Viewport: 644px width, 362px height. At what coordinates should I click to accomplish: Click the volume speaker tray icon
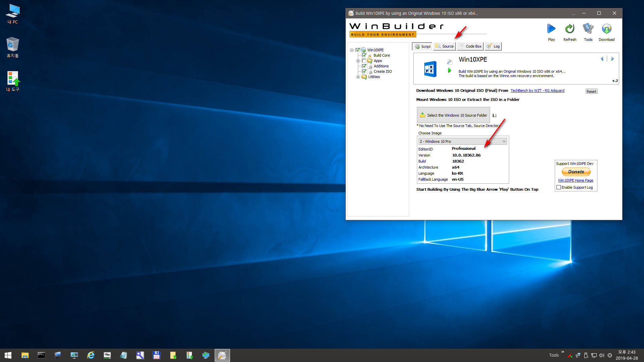click(x=602, y=355)
